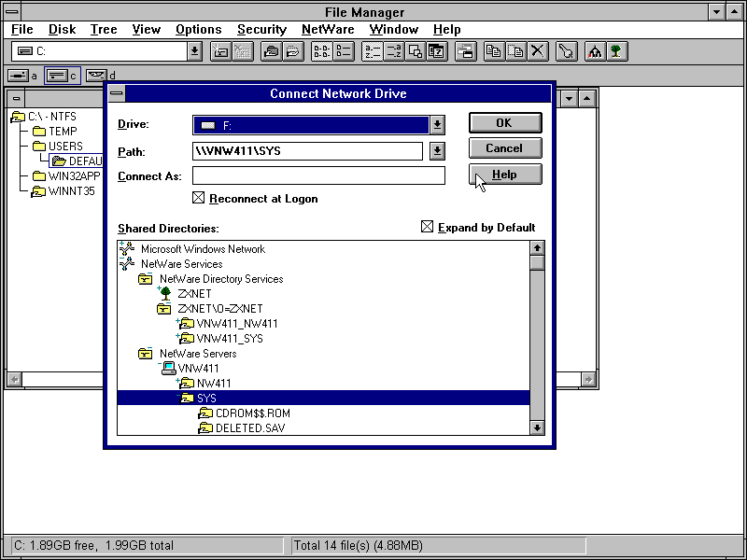Select hard drive c in the drive bar
The height and width of the screenshot is (560, 747).
63,76
